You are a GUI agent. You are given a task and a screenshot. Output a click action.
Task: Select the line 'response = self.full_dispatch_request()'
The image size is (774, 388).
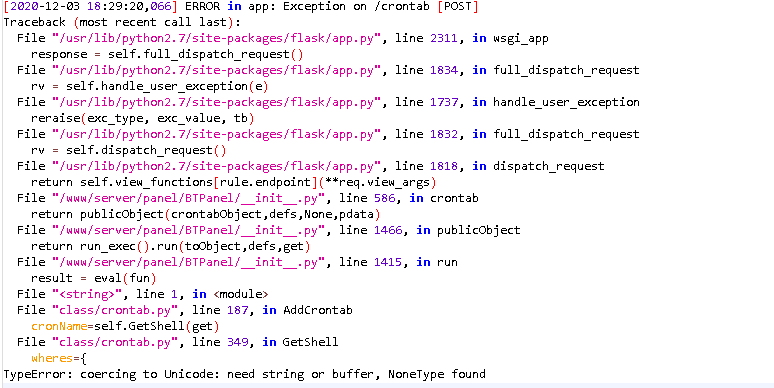[167, 54]
